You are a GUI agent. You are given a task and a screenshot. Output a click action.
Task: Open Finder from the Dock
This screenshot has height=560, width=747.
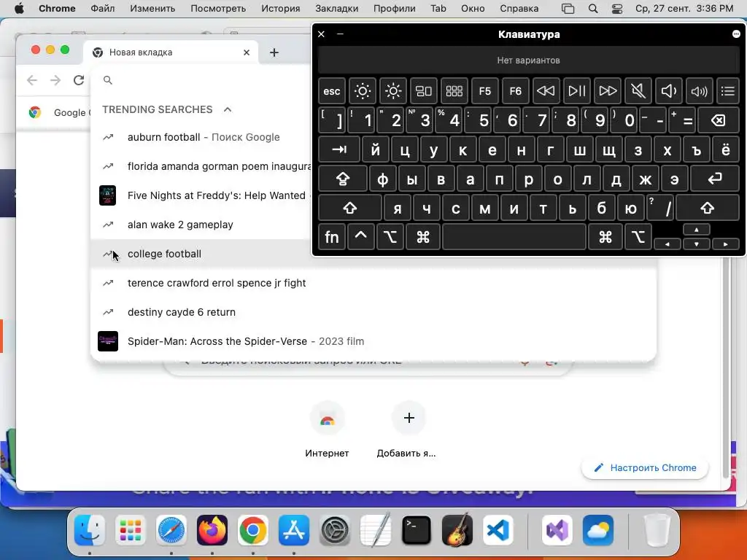tap(90, 530)
